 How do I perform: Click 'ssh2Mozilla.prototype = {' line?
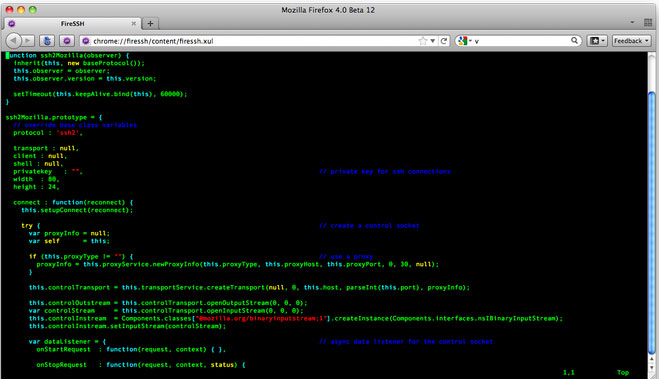(54, 117)
